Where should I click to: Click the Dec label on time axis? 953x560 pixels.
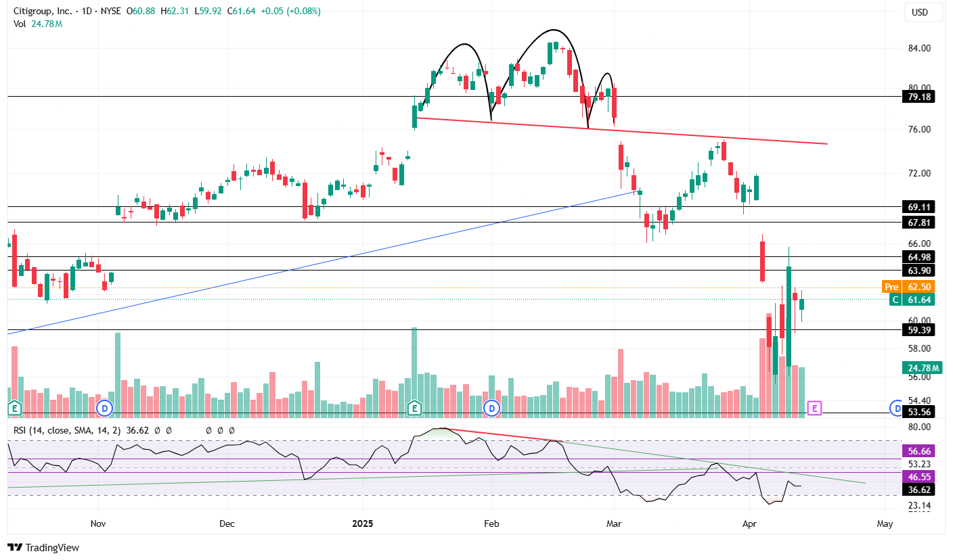(x=227, y=523)
